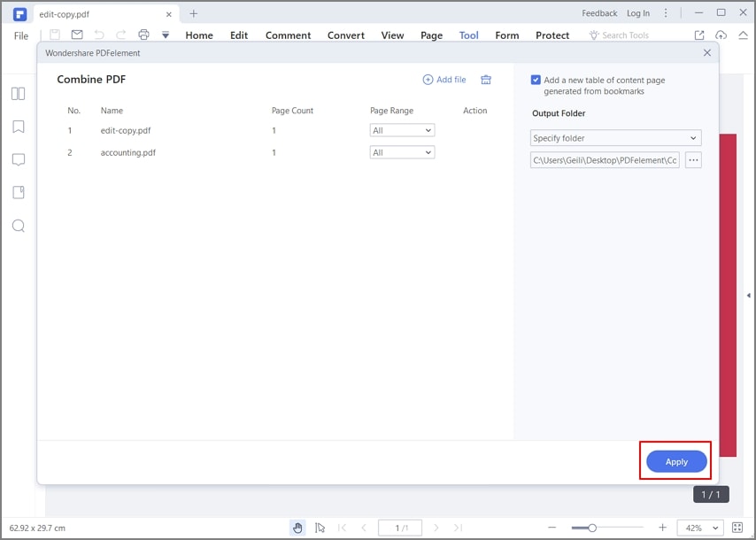Viewport: 756px width, 540px height.
Task: Uncheck the table of content page option
Action: click(536, 80)
